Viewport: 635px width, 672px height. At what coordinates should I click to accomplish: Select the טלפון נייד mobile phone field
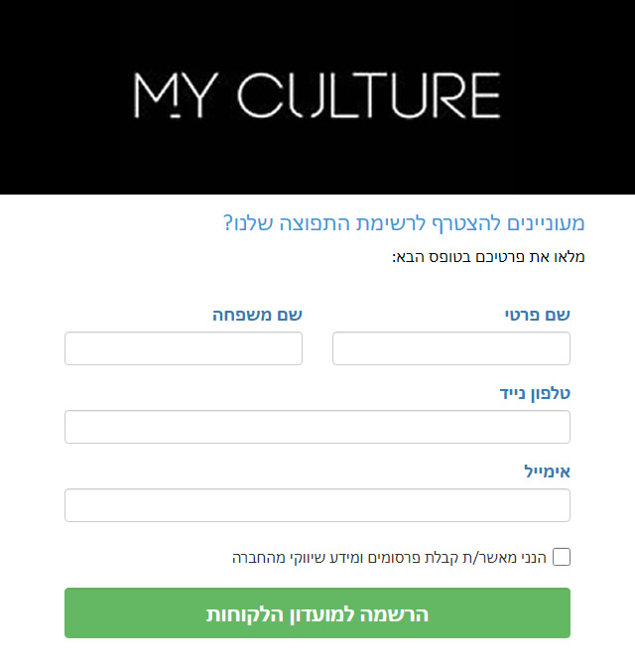pyautogui.click(x=317, y=427)
